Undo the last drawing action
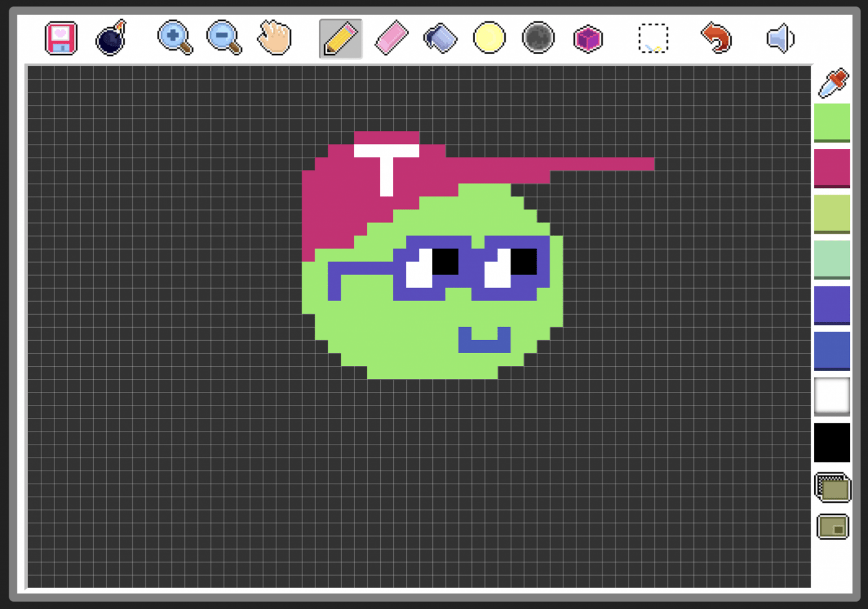This screenshot has height=609, width=868. pos(715,38)
